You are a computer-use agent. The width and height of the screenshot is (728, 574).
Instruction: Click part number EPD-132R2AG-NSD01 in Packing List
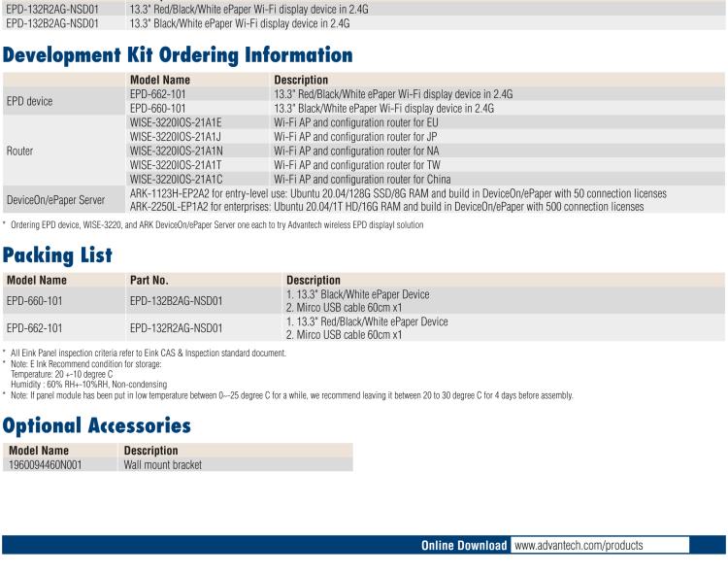click(176, 328)
